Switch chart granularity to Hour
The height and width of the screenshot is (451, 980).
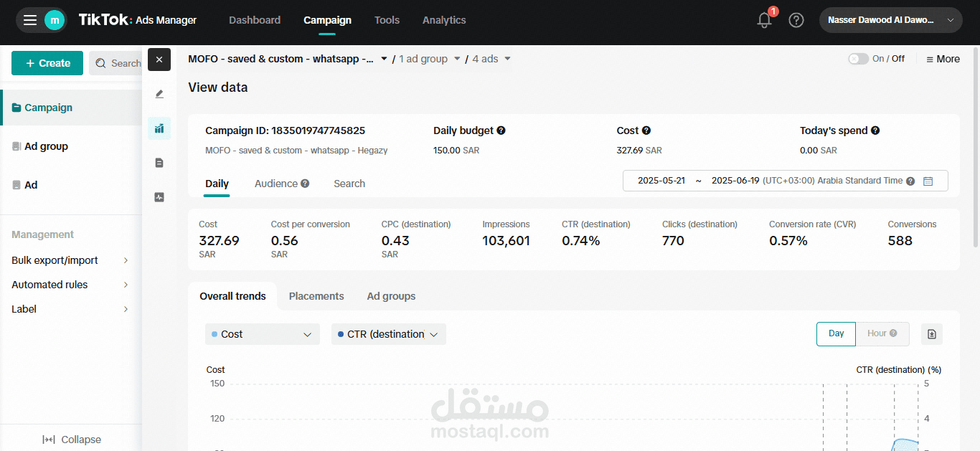coord(882,333)
